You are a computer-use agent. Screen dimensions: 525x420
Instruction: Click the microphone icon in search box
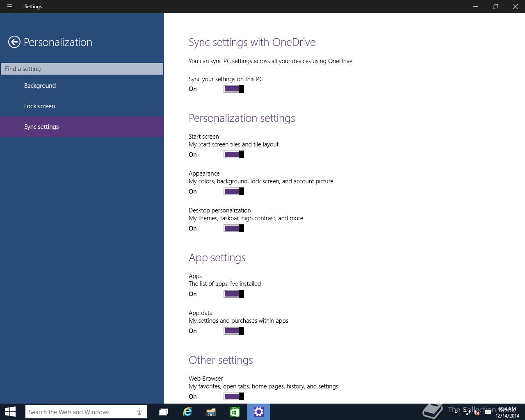(139, 412)
